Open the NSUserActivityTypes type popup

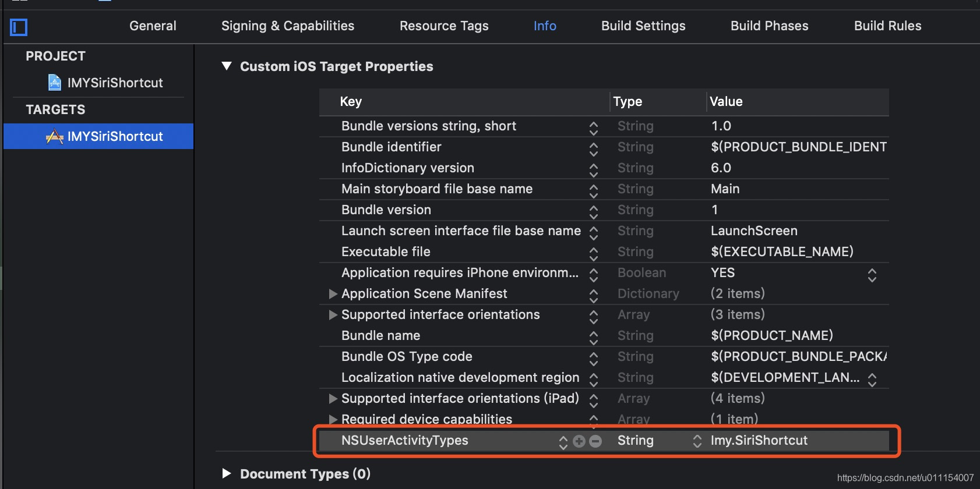tap(697, 441)
